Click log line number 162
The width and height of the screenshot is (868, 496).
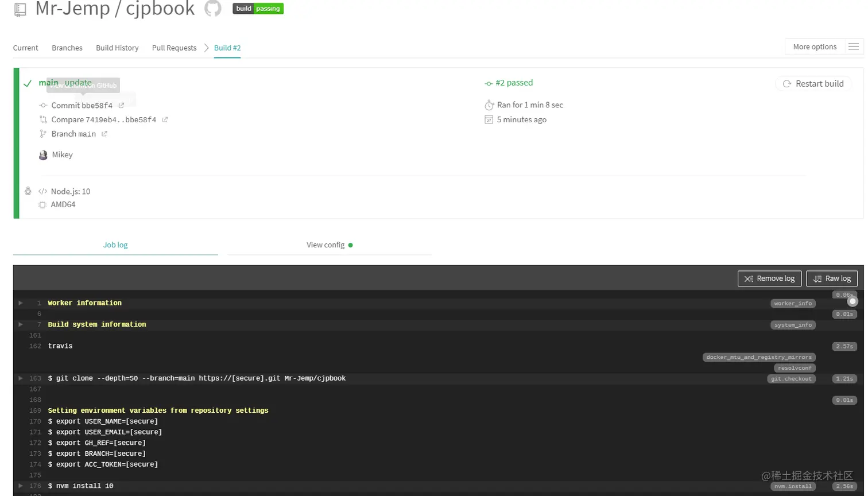tap(35, 346)
